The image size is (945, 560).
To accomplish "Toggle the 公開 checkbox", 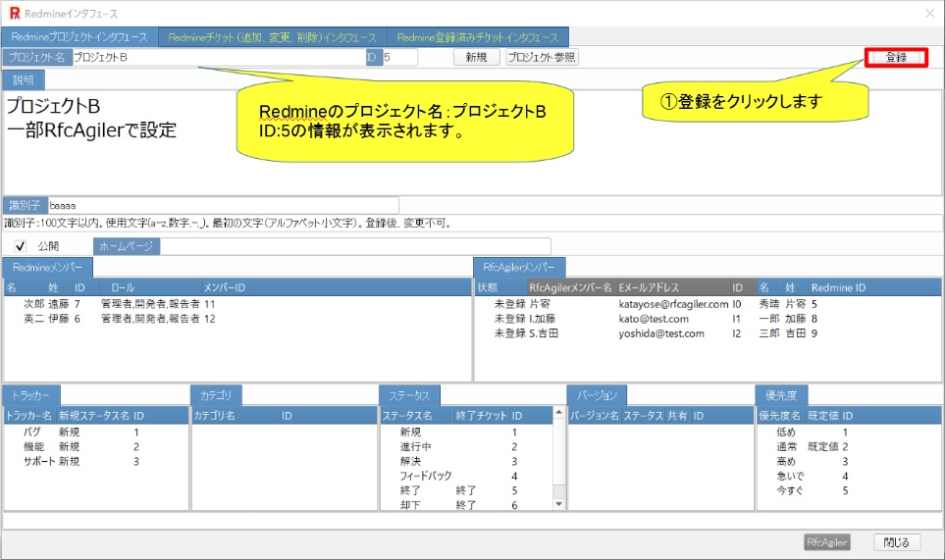I will pyautogui.click(x=20, y=246).
